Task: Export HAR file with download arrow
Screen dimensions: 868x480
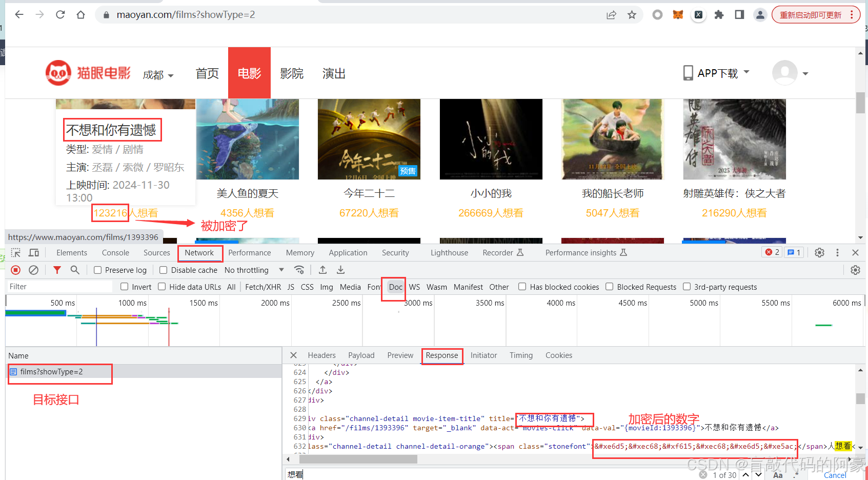Action: tap(340, 270)
